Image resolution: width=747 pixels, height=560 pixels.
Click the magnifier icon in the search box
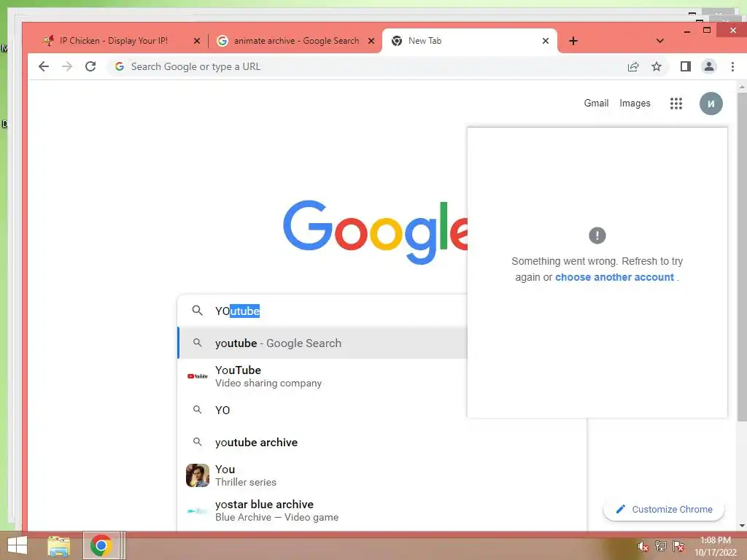pyautogui.click(x=197, y=311)
